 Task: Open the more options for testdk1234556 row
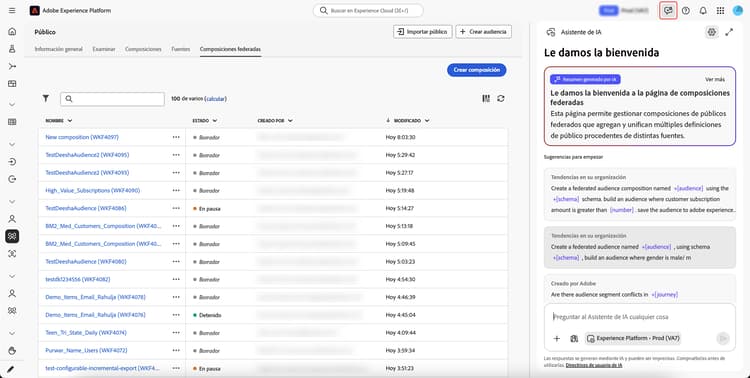pos(176,279)
